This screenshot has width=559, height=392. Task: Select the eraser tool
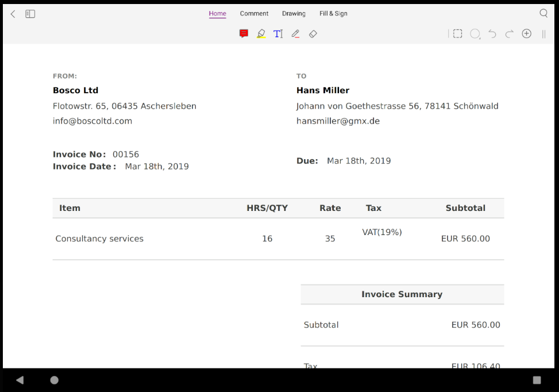click(x=313, y=33)
